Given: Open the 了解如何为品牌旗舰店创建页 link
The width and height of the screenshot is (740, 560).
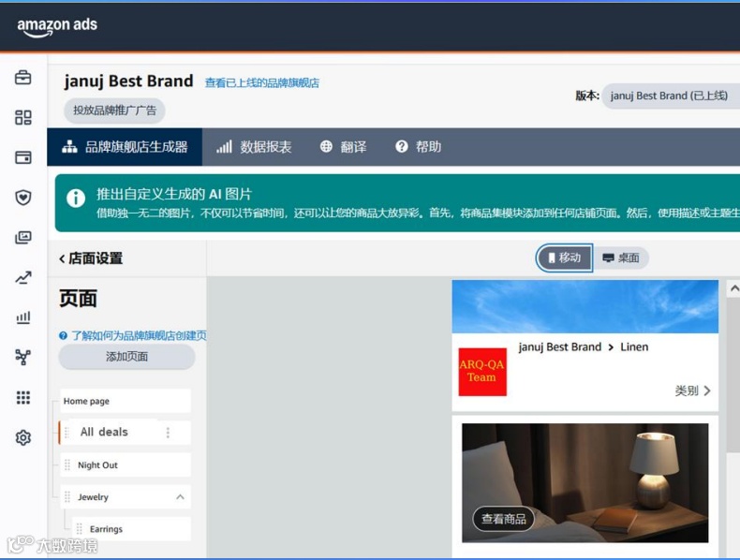Looking at the screenshot, I should pos(139,335).
